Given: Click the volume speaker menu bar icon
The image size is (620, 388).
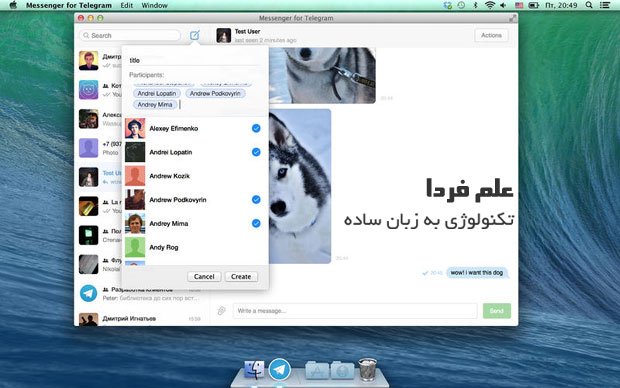Looking at the screenshot, I should point(503,5).
